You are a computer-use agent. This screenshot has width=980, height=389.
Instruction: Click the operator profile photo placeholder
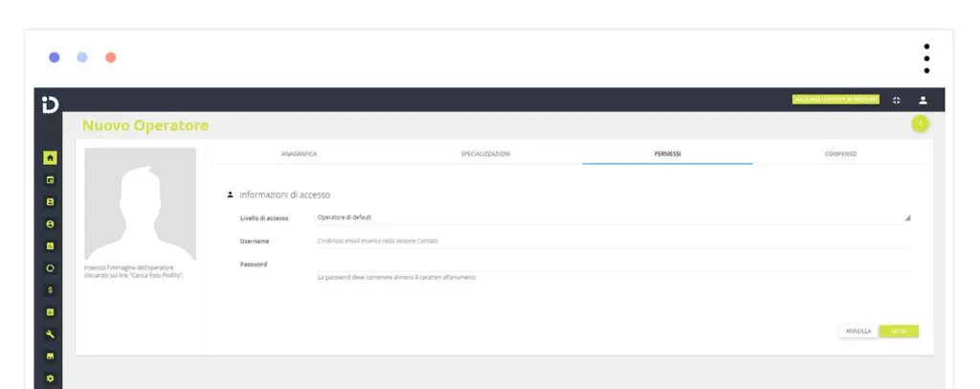(140, 204)
